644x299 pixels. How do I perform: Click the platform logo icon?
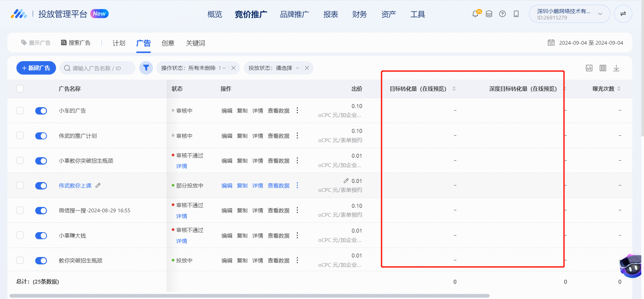19,14
